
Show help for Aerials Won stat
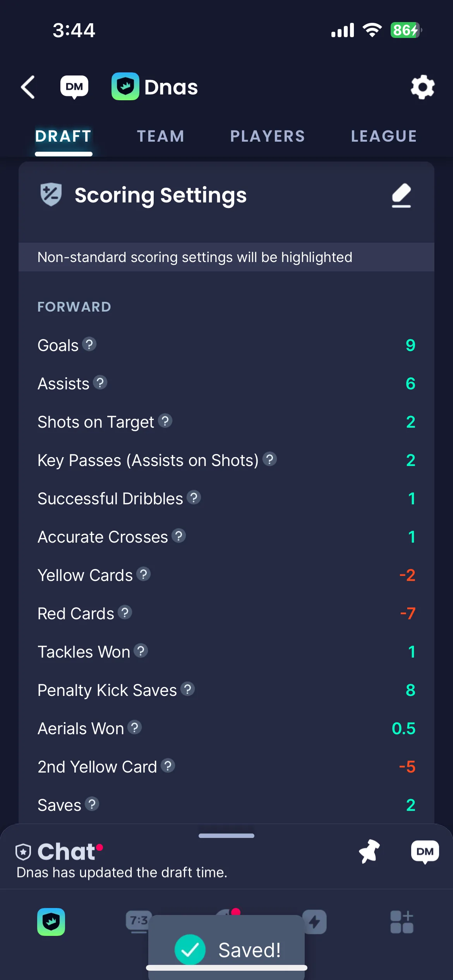click(134, 727)
